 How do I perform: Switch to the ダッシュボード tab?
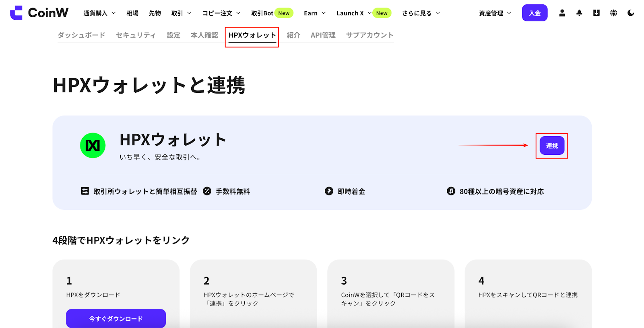click(x=81, y=35)
